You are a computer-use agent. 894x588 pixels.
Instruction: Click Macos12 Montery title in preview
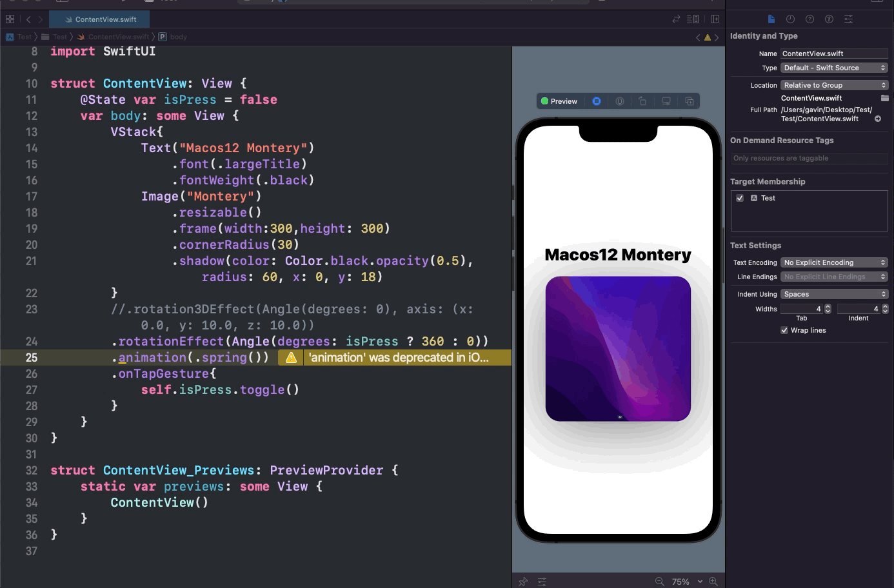click(x=618, y=255)
